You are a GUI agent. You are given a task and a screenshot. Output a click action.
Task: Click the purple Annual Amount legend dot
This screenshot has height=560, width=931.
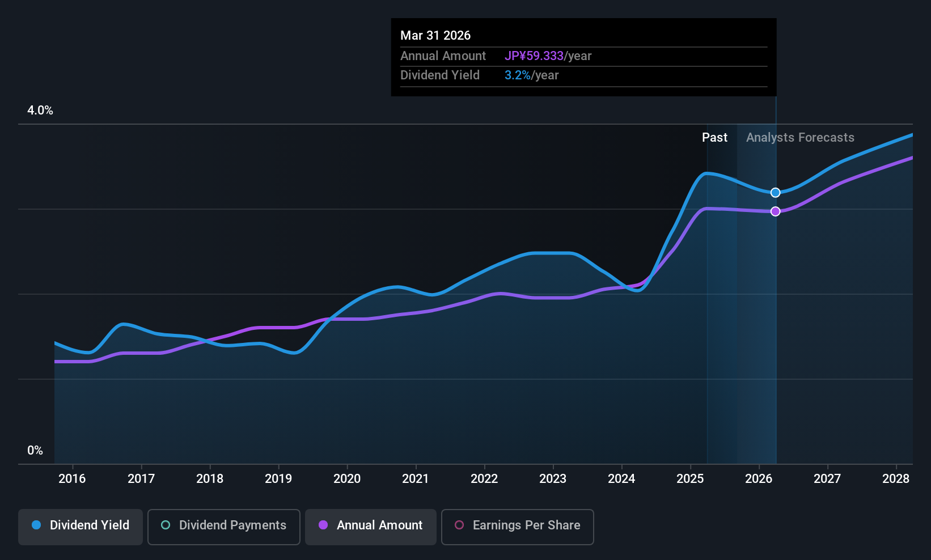[323, 525]
